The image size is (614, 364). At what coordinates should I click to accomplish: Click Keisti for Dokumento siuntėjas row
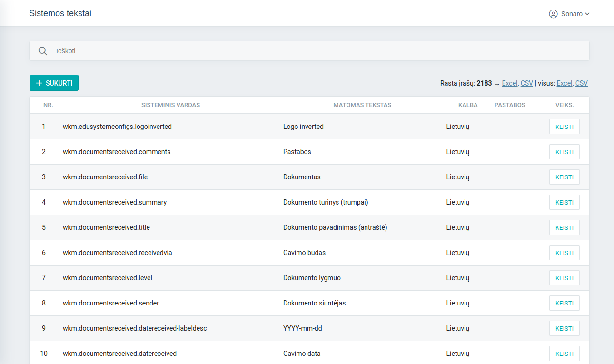coord(564,304)
